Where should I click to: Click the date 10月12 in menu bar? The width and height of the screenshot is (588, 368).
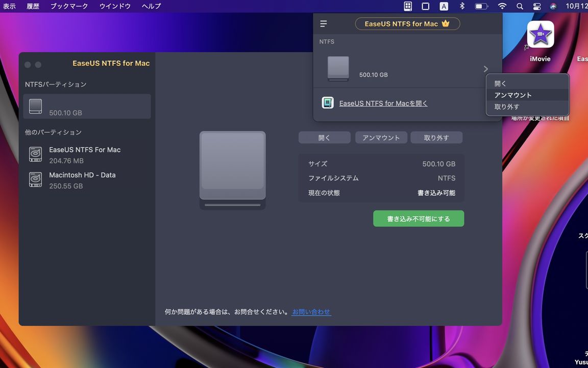click(576, 6)
